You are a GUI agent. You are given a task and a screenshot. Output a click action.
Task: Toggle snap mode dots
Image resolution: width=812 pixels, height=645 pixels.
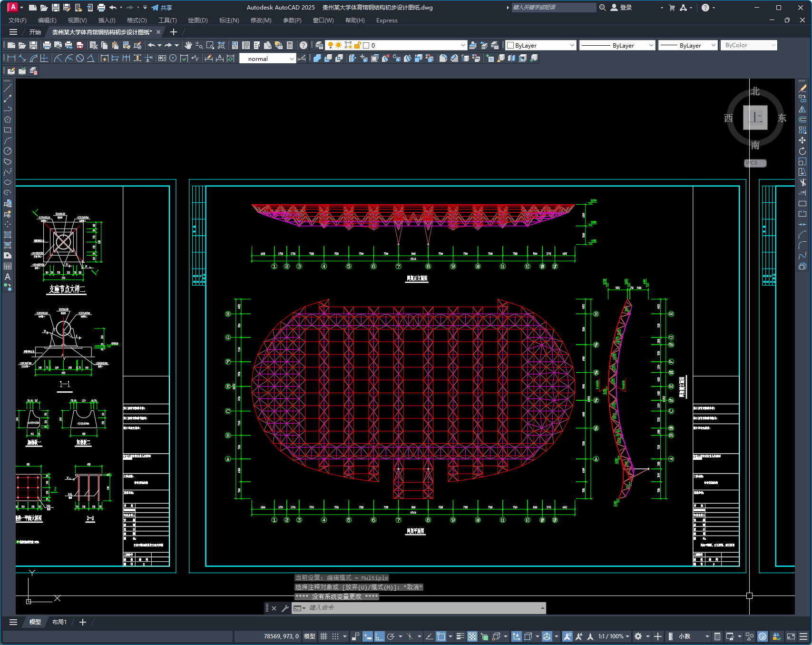[x=335, y=636]
